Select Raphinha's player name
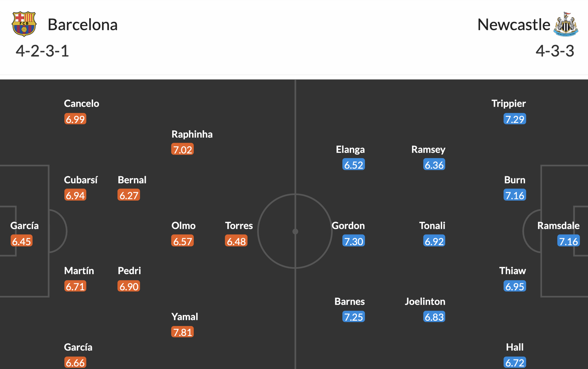The height and width of the screenshot is (369, 588). click(x=192, y=134)
